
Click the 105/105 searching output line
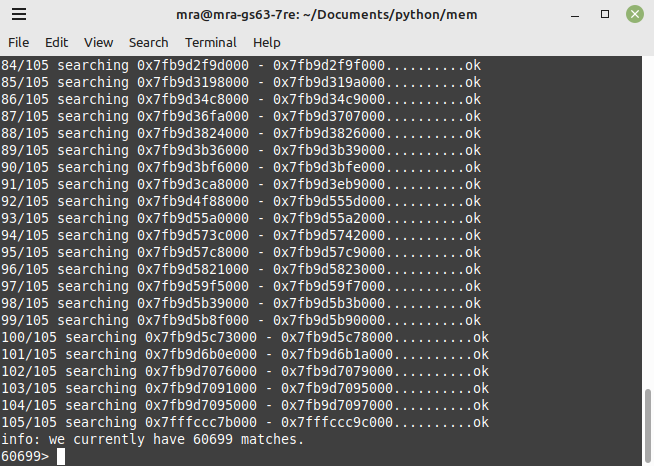(245, 422)
